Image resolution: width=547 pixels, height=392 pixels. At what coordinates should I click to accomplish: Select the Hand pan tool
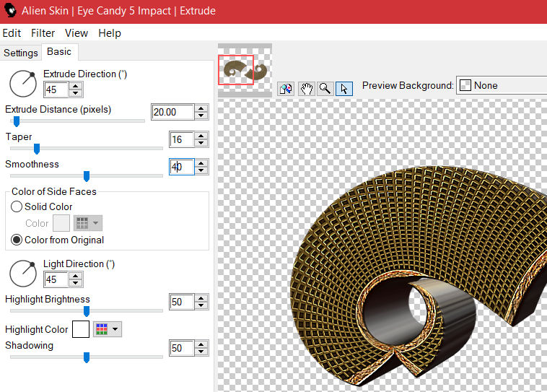(306, 88)
